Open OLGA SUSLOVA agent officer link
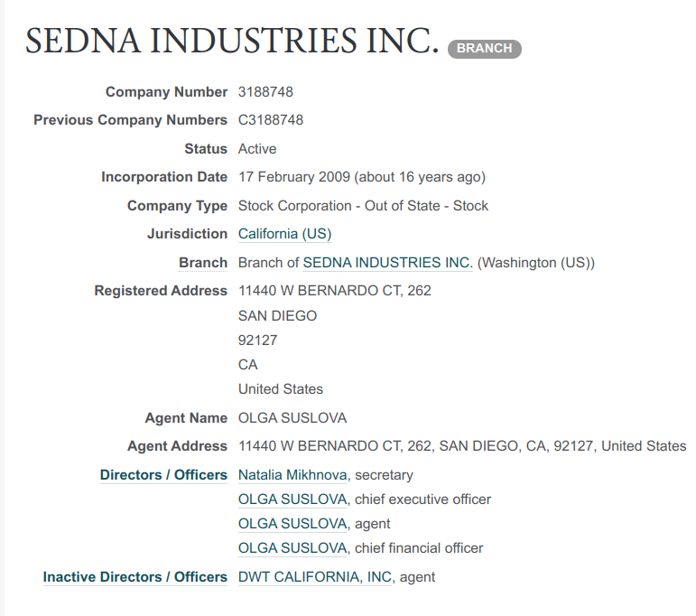This screenshot has height=616, width=696. pyautogui.click(x=292, y=524)
